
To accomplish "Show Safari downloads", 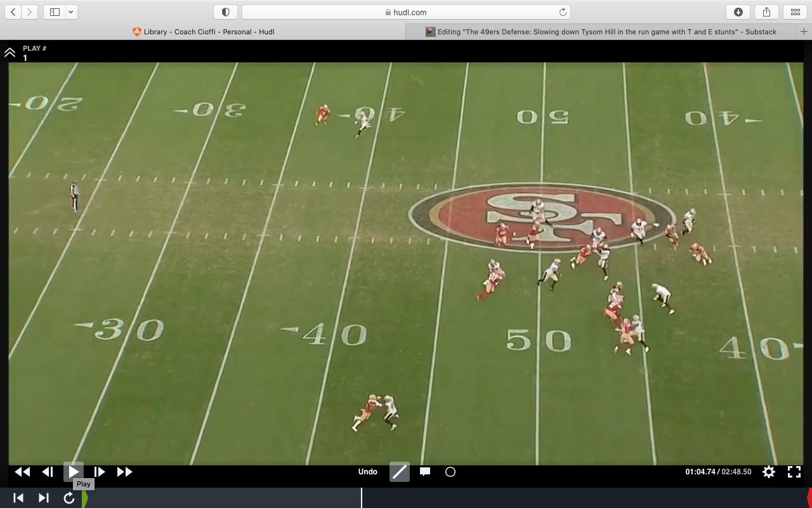I will [738, 12].
